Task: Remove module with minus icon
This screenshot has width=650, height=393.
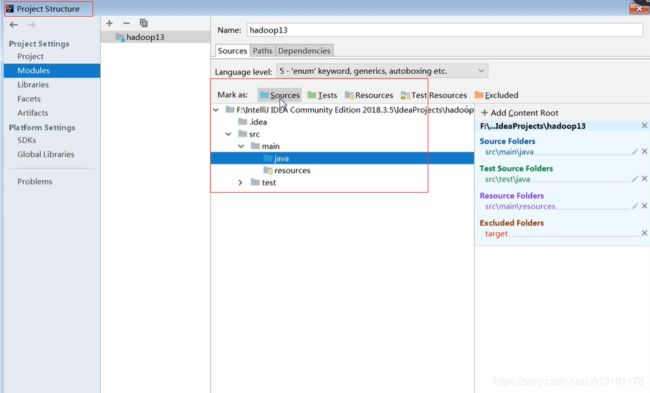Action: pyautogui.click(x=126, y=23)
